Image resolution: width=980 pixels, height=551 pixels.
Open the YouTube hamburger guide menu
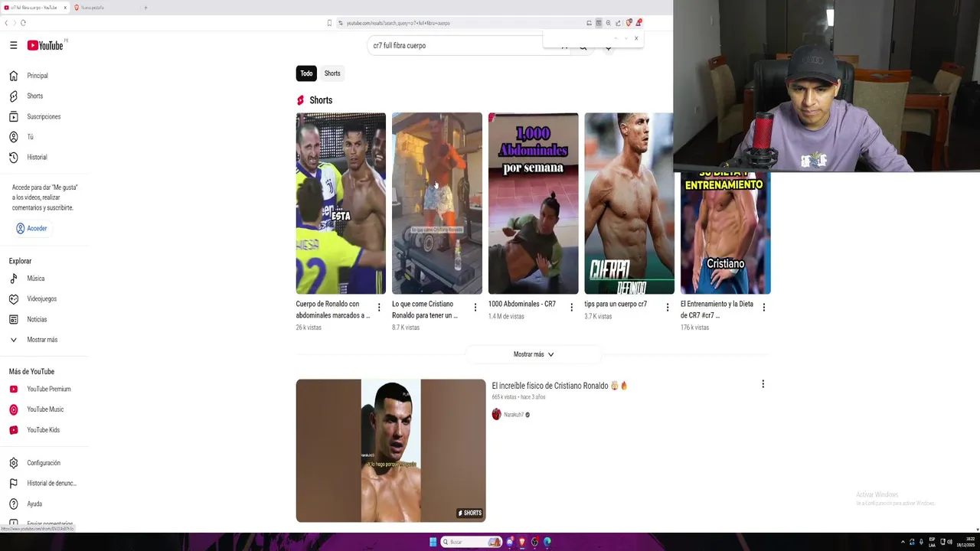tap(13, 45)
